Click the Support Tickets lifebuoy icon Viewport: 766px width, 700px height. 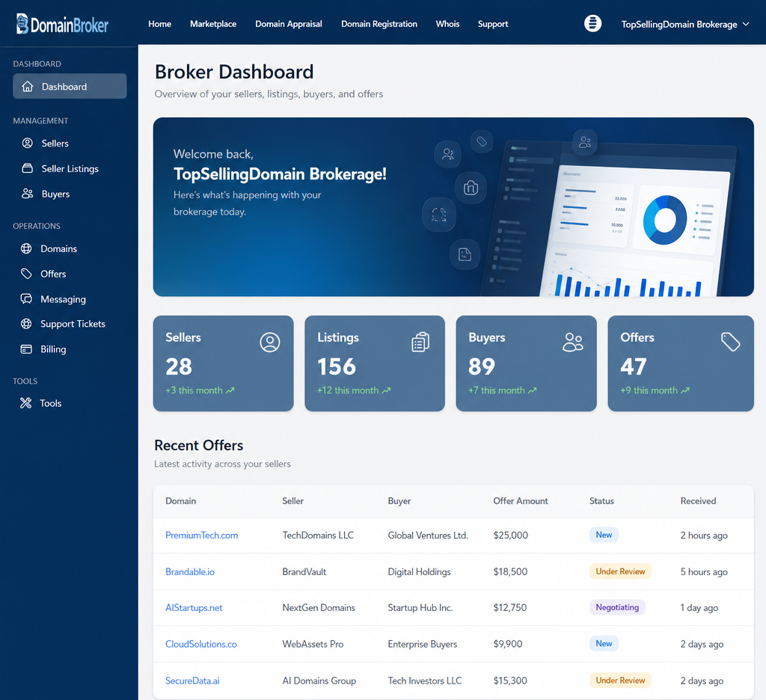(x=26, y=324)
